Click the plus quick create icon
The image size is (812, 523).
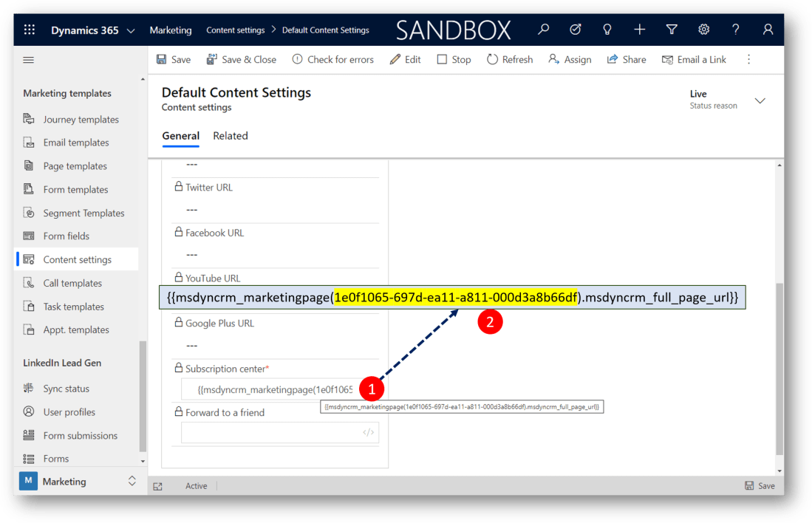(x=640, y=30)
